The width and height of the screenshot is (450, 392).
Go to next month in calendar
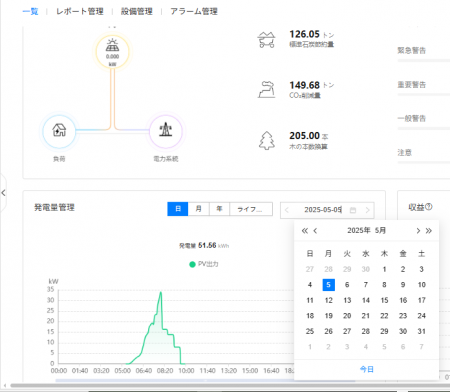point(418,231)
